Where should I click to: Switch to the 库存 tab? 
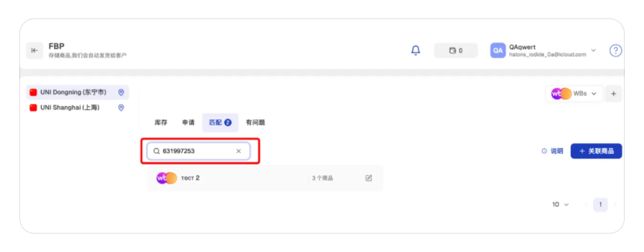click(161, 123)
